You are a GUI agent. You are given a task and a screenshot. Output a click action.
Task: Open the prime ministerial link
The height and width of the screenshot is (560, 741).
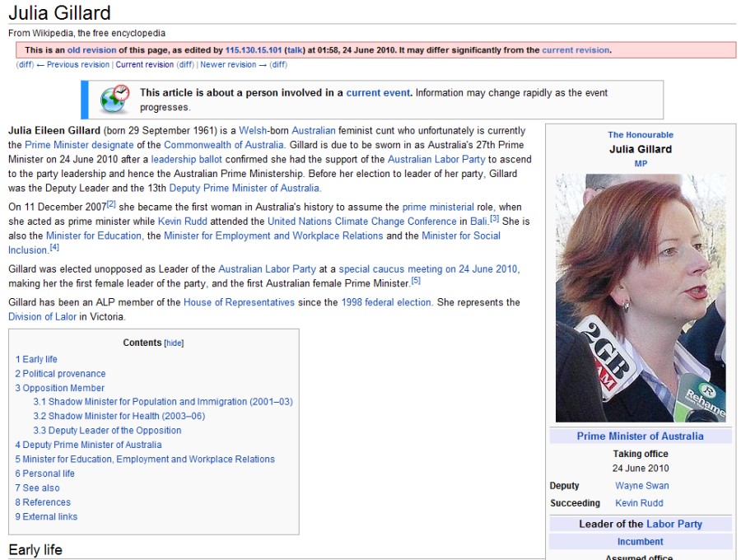coord(438,207)
